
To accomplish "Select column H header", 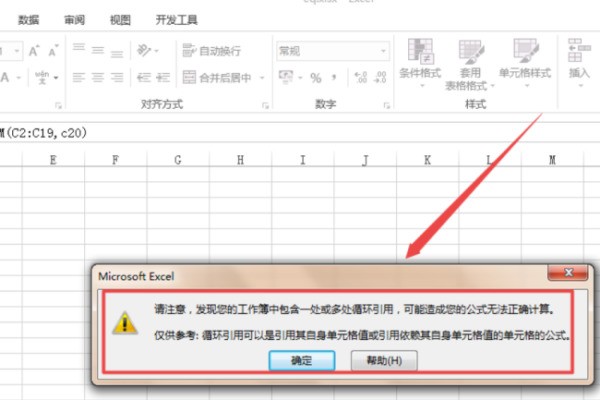I will point(240,160).
